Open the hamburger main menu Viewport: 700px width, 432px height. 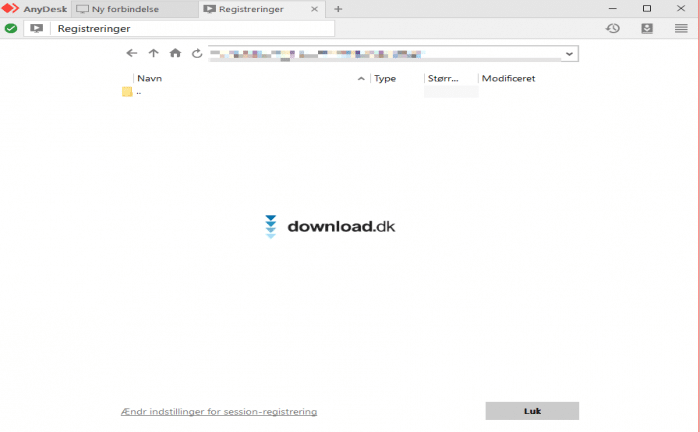tap(681, 29)
